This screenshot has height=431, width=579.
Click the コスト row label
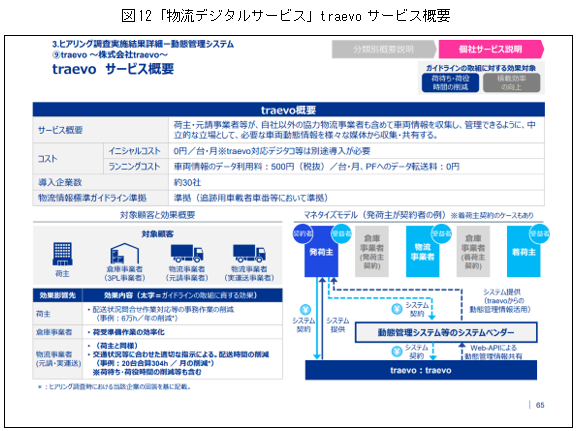(48, 158)
